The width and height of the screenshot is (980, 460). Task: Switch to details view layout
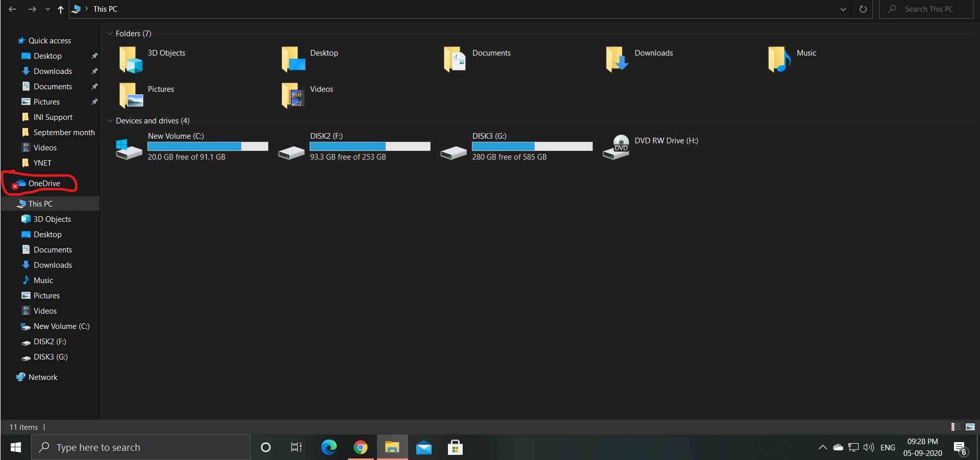tap(956, 427)
